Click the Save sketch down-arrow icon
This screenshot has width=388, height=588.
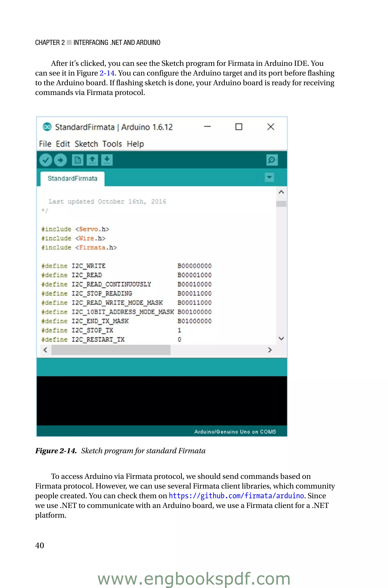pyautogui.click(x=107, y=160)
